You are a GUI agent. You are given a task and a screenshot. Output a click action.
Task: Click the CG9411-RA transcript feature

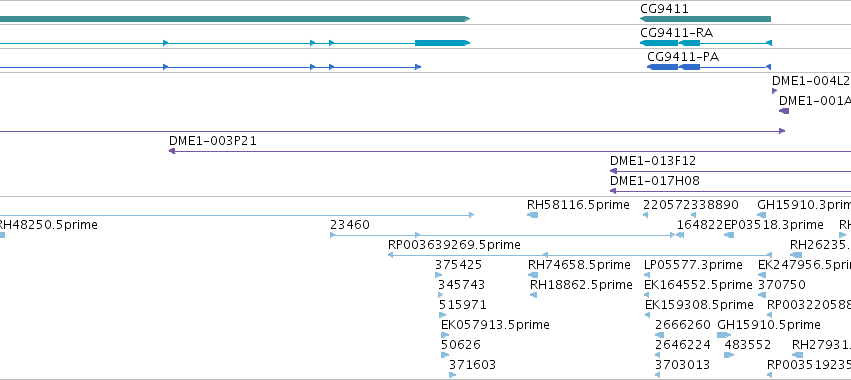(x=706, y=43)
